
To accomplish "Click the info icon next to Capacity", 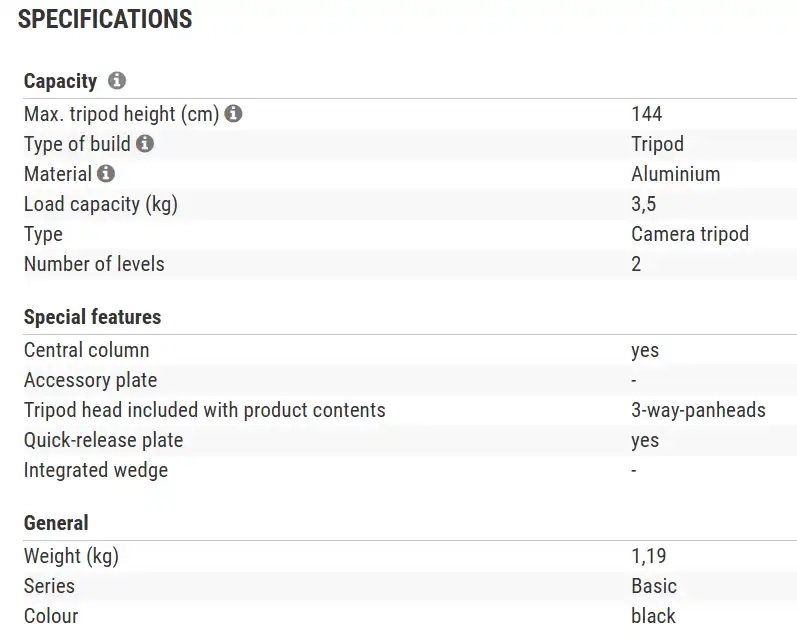I will 117,81.
